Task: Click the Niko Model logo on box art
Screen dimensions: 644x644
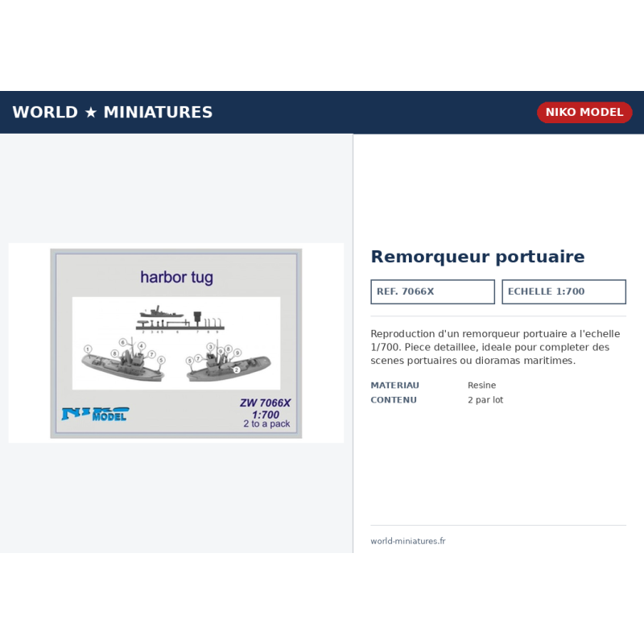Action: click(x=95, y=414)
